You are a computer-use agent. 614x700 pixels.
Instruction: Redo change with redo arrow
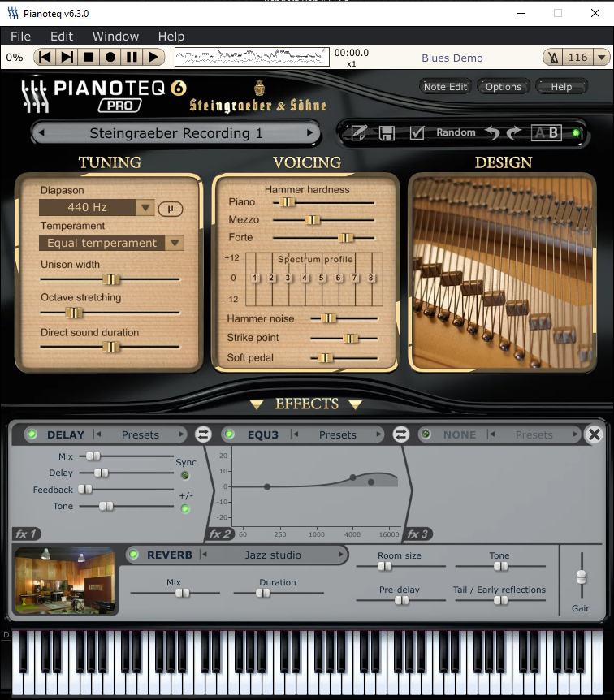[x=514, y=132]
